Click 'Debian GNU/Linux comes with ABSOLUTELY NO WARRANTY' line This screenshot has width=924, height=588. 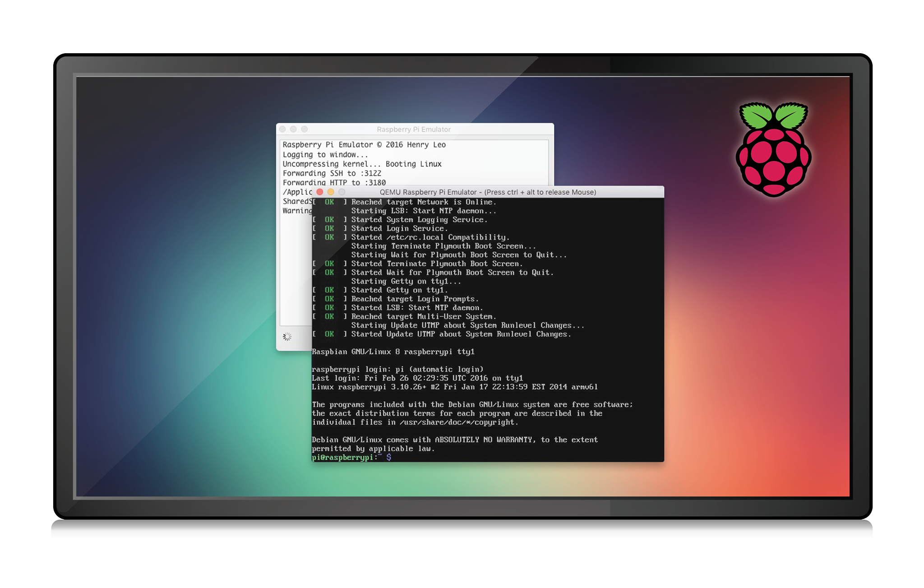455,440
